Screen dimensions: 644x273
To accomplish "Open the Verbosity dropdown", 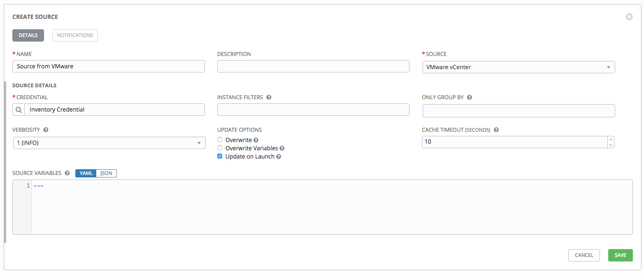I will click(109, 143).
